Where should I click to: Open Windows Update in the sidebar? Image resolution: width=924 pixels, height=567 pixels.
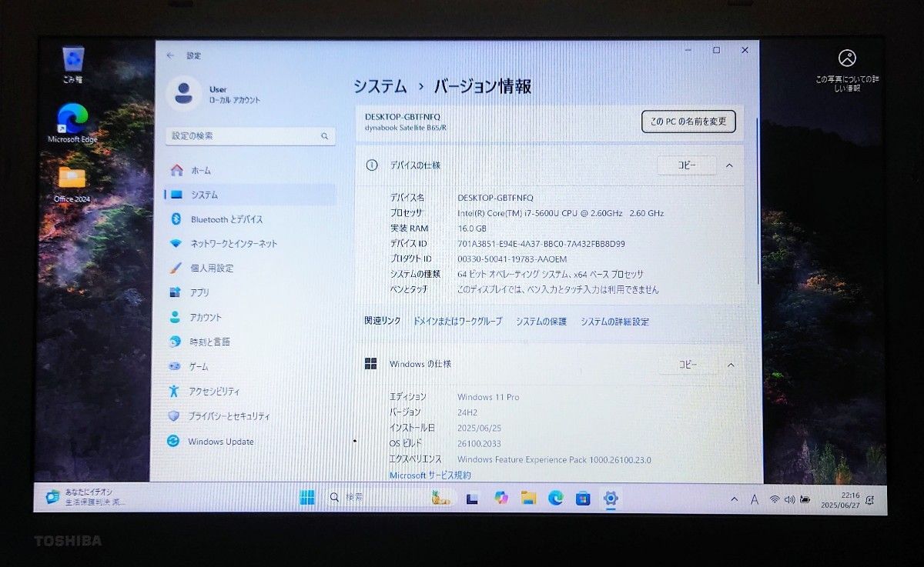250,442
